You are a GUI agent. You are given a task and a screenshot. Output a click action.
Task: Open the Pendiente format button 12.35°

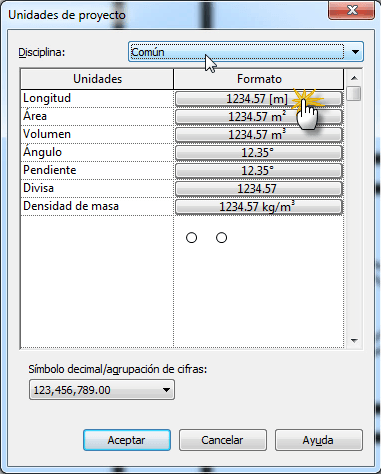tap(259, 171)
